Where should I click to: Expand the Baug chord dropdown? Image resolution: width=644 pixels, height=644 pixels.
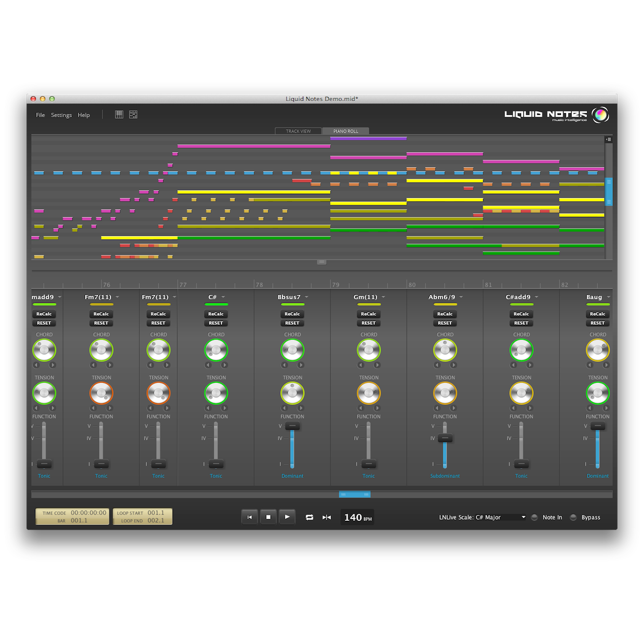click(x=608, y=297)
